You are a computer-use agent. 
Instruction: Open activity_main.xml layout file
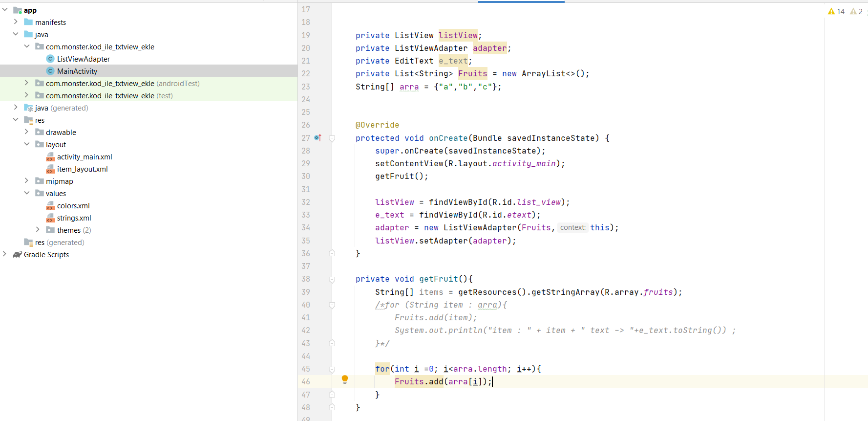85,156
